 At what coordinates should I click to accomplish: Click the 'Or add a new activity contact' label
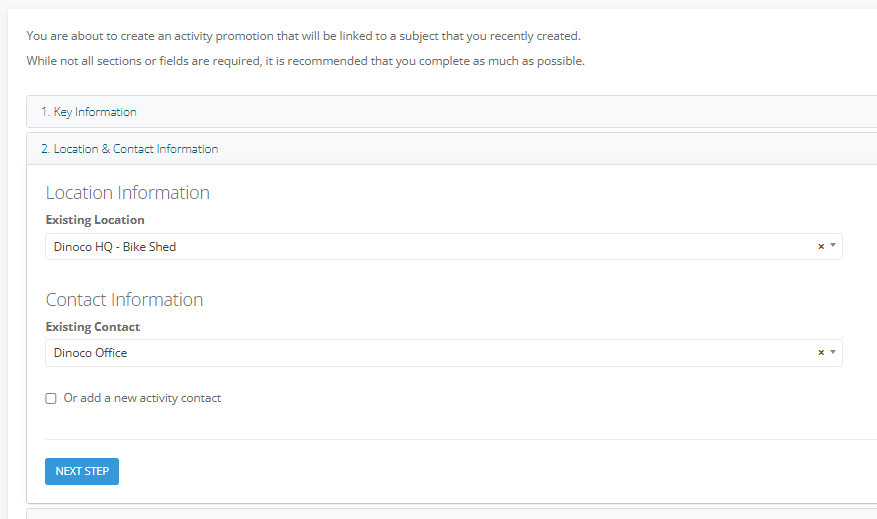[142, 398]
